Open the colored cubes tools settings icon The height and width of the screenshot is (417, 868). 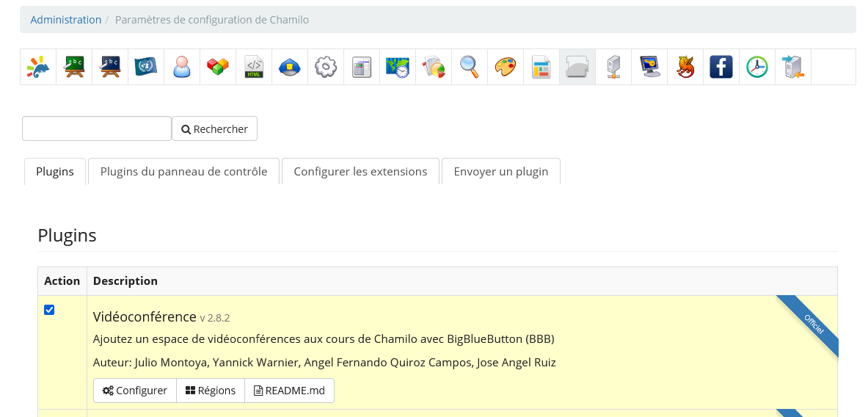[218, 67]
